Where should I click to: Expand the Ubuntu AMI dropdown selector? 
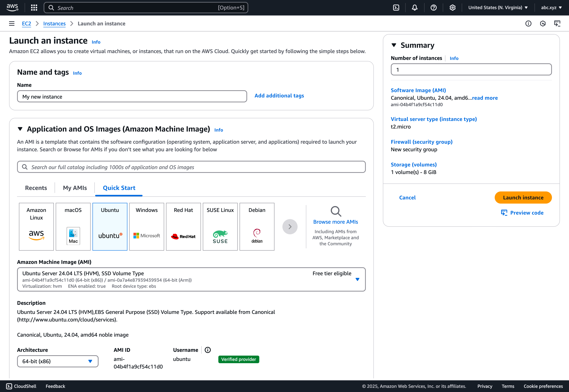coord(358,279)
